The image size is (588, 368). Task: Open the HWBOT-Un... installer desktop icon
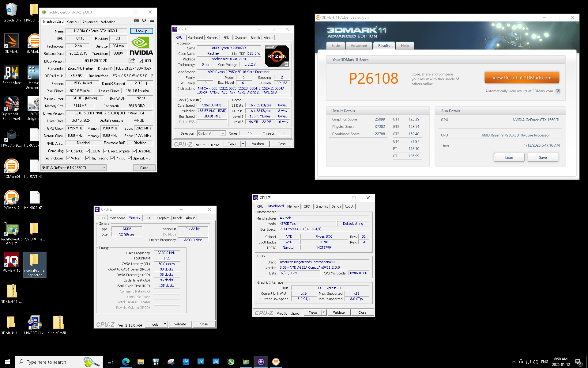[35, 325]
